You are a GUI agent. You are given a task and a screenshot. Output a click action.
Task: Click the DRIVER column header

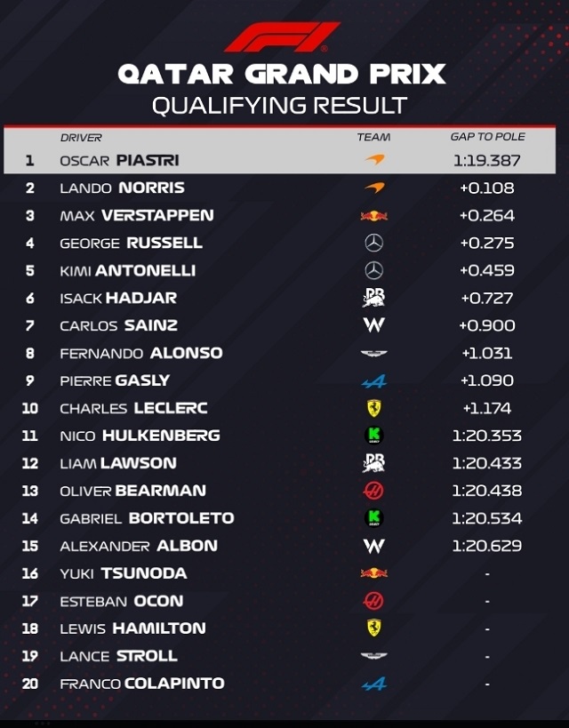point(81,138)
